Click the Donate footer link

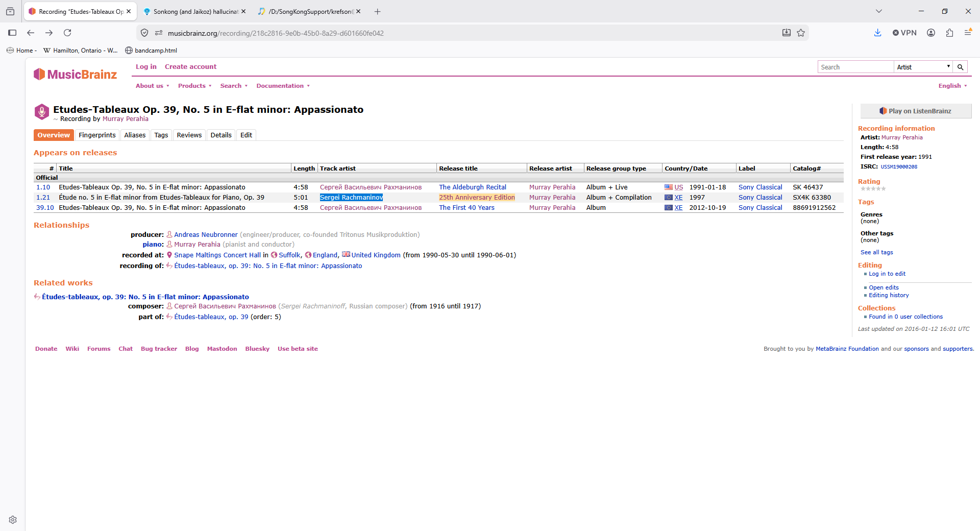point(46,349)
